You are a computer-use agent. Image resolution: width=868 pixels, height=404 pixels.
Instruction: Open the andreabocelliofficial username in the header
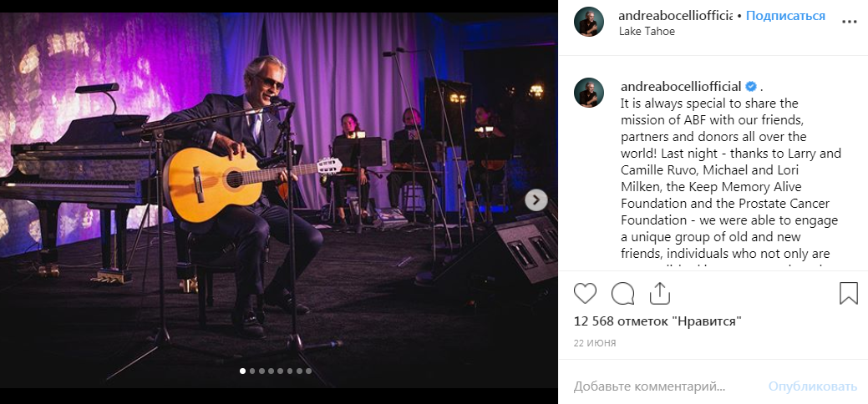(675, 16)
